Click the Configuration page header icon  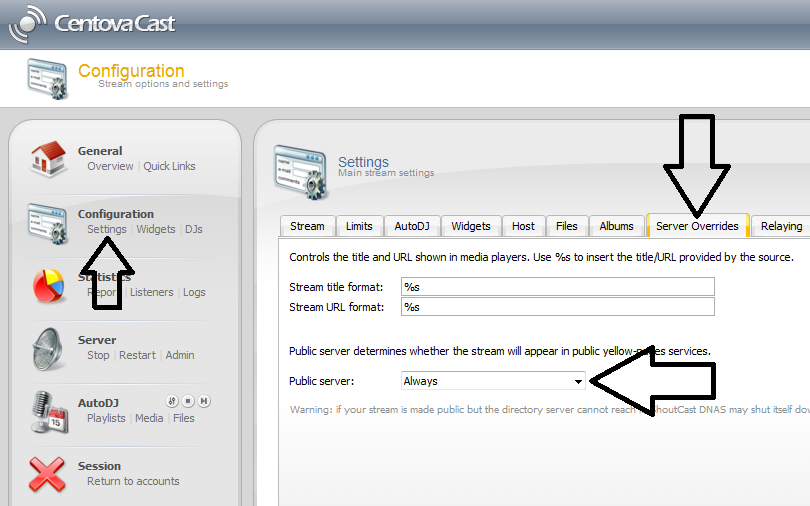[47, 79]
